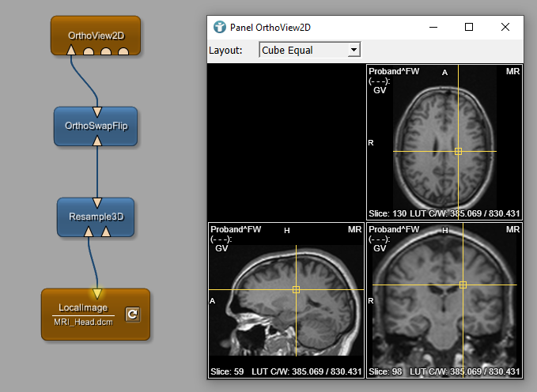Image resolution: width=537 pixels, height=392 pixels.
Task: Select the LocalImage module by its name
Action: click(x=83, y=307)
